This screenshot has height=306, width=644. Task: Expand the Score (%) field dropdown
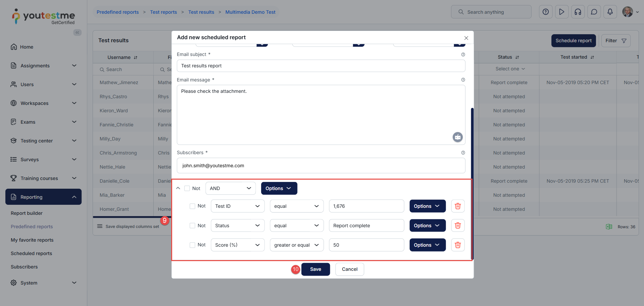click(237, 245)
